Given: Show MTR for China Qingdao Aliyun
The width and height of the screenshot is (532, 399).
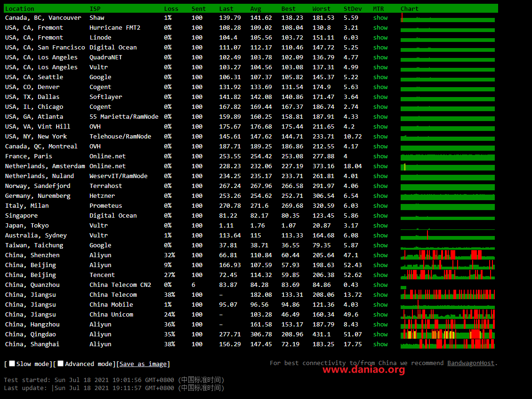Looking at the screenshot, I should click(380, 334).
